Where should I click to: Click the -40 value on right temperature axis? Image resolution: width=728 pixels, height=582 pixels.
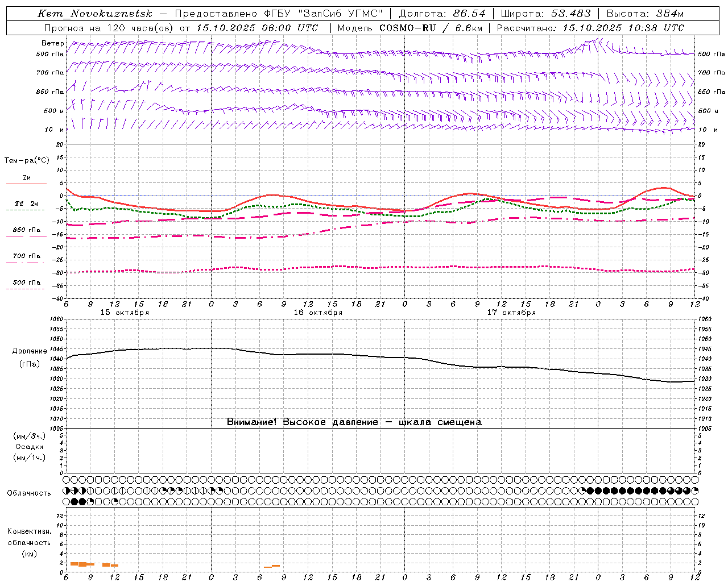[702, 298]
